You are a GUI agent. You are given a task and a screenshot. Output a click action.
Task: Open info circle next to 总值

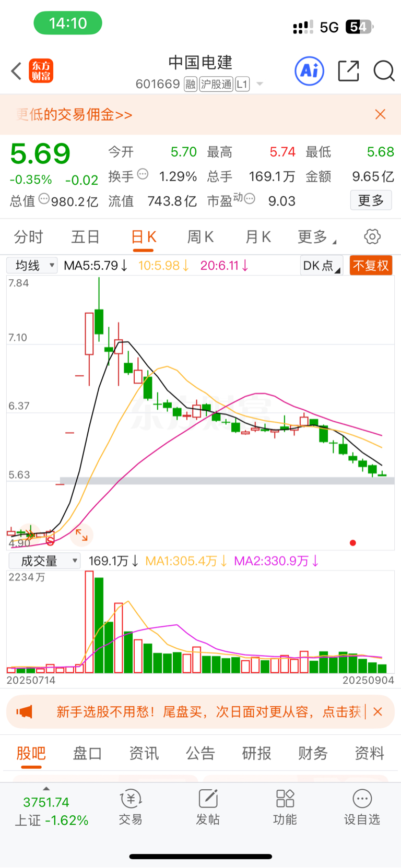pos(44,199)
